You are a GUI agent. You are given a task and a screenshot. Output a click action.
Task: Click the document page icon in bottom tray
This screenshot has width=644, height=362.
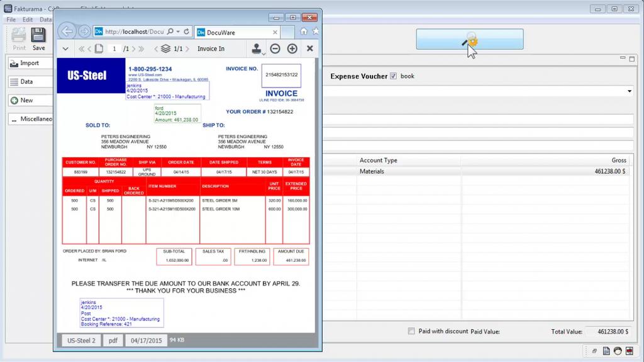click(606, 351)
